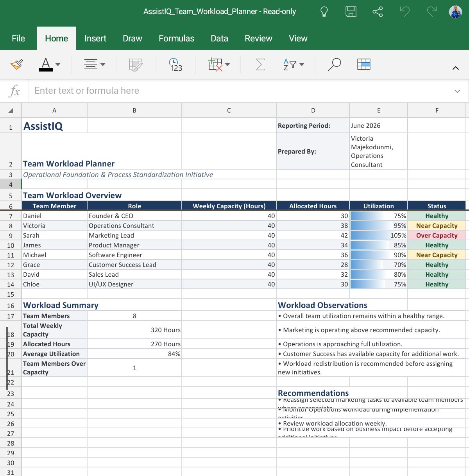
Task: Click the fx function icon
Action: (14, 91)
